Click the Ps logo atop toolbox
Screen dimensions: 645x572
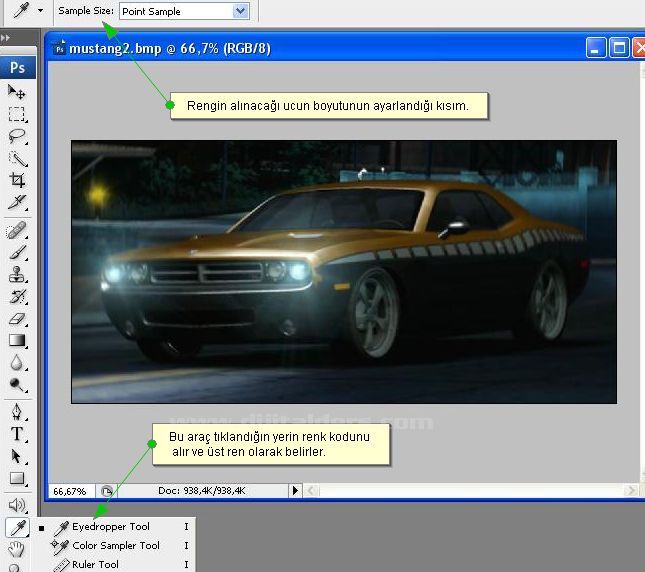(18, 67)
